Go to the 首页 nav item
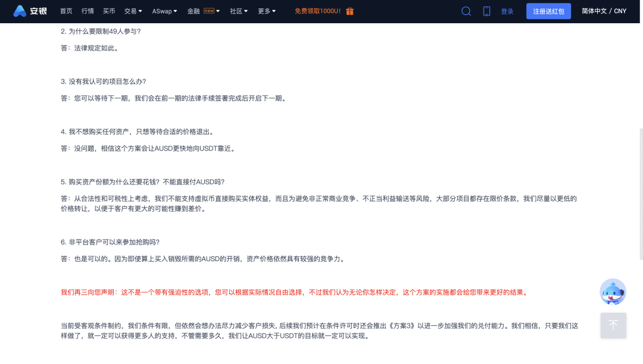This screenshot has height=364, width=643. 66,11
